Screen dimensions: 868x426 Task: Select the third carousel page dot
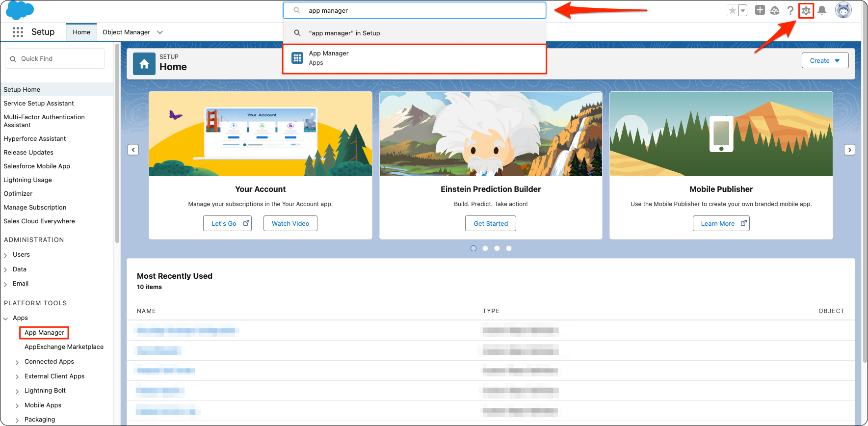(497, 248)
